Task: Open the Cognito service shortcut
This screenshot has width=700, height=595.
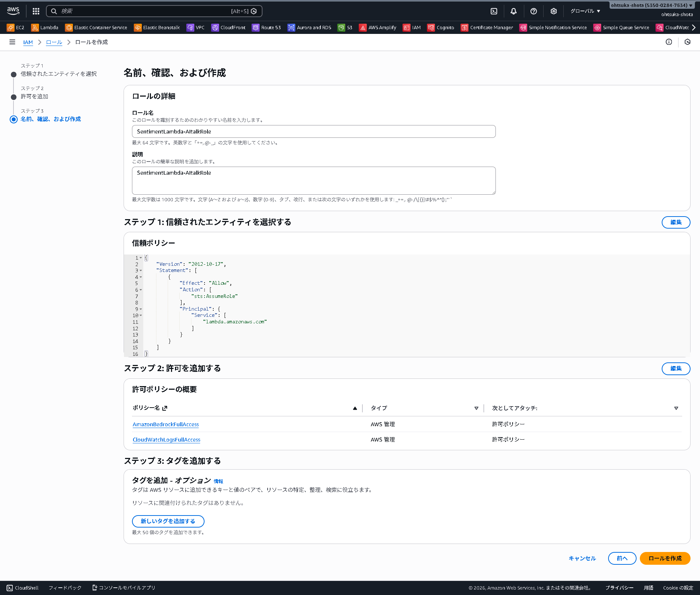Action: click(x=440, y=27)
